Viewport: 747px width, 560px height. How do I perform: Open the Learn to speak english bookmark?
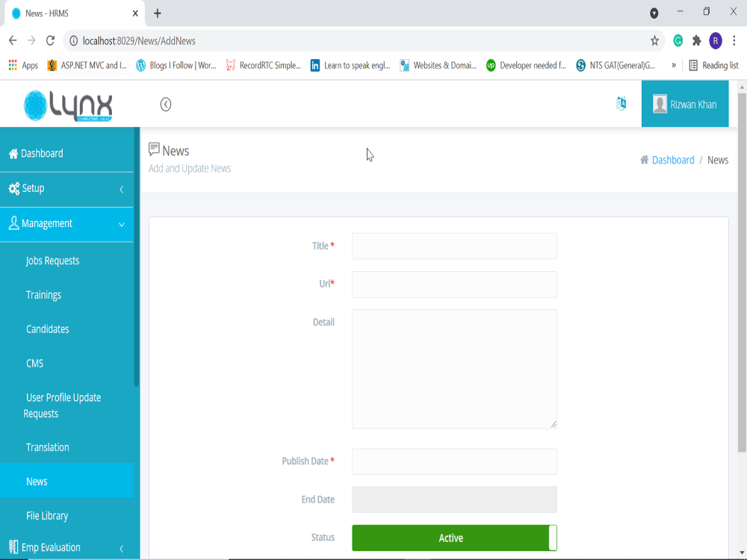350,65
